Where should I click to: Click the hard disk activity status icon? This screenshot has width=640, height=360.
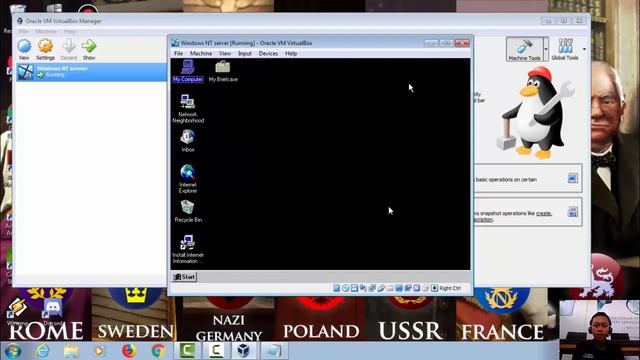pyautogui.click(x=337, y=288)
